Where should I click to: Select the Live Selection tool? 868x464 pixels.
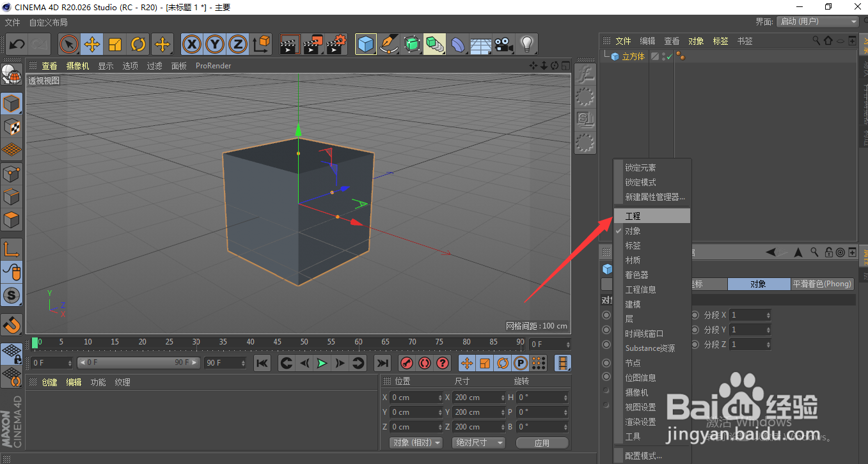68,44
